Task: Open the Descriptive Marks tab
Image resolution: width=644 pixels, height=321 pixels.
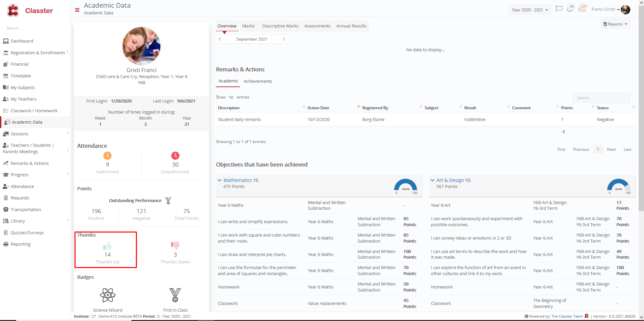Action: tap(280, 26)
